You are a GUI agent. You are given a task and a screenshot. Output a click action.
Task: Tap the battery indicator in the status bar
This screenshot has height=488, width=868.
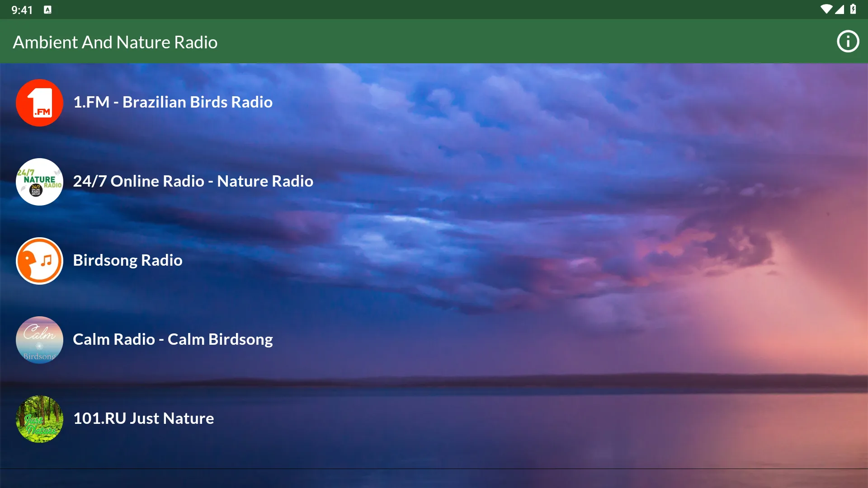(x=853, y=9)
